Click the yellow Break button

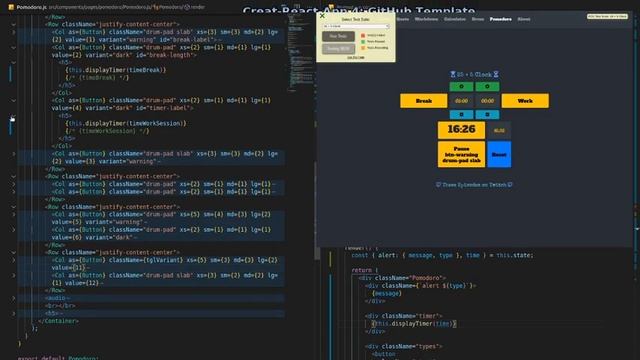tap(424, 101)
